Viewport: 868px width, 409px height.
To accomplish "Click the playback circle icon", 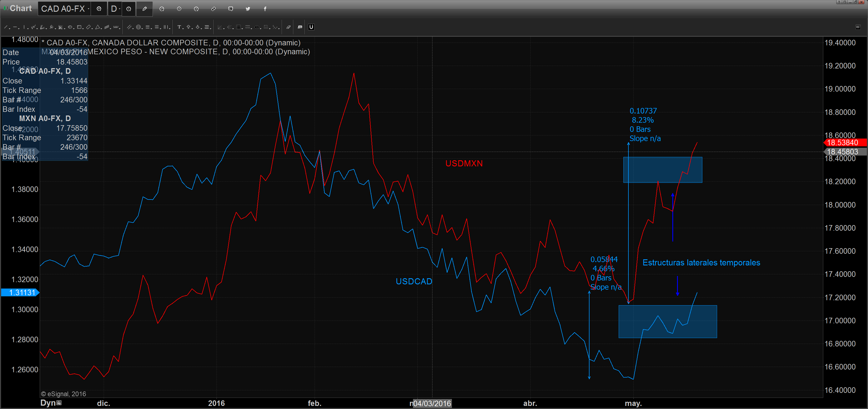I will (x=179, y=9).
